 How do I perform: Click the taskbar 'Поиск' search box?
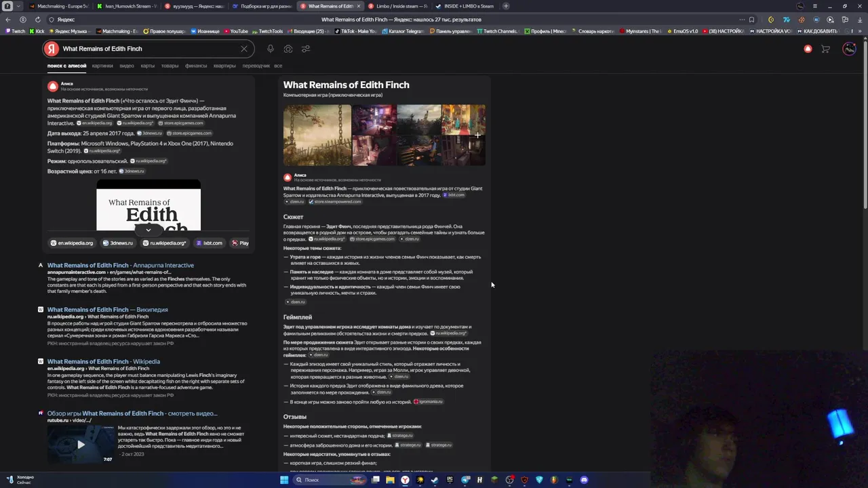[330, 480]
